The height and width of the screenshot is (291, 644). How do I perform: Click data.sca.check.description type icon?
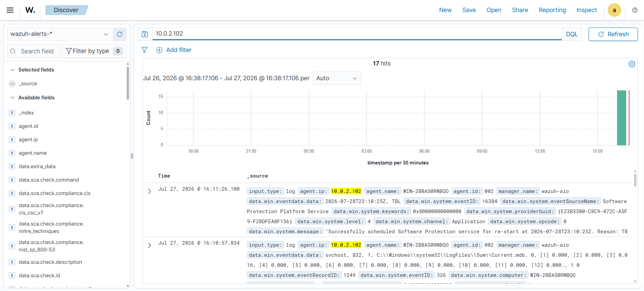coord(12,262)
